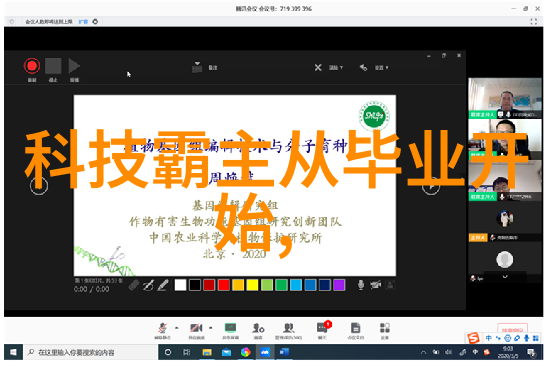This screenshot has width=550, height=367.
Task: Pick the dark red ink color swatch
Action: pos(209,285)
